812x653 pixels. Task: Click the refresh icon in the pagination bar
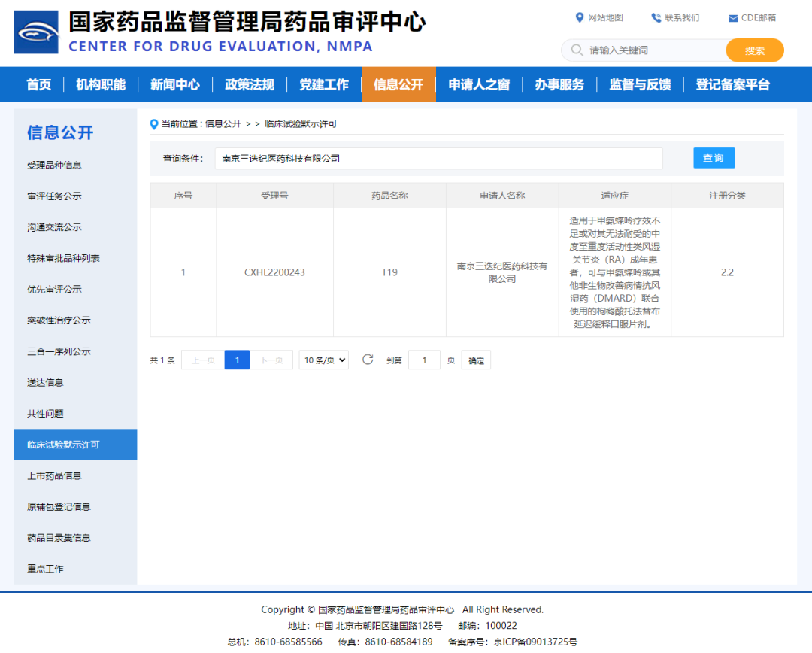point(368,360)
